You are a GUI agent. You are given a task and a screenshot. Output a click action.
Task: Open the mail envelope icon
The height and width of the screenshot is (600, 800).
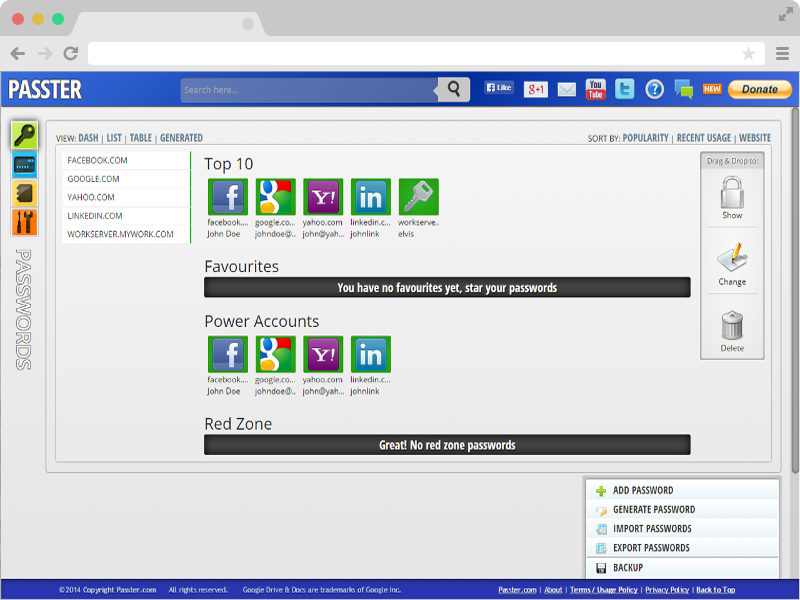tap(566, 90)
